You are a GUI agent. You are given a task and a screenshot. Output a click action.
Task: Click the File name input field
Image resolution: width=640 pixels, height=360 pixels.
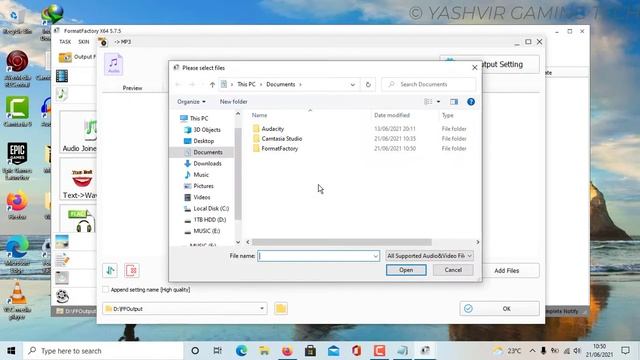[315, 256]
